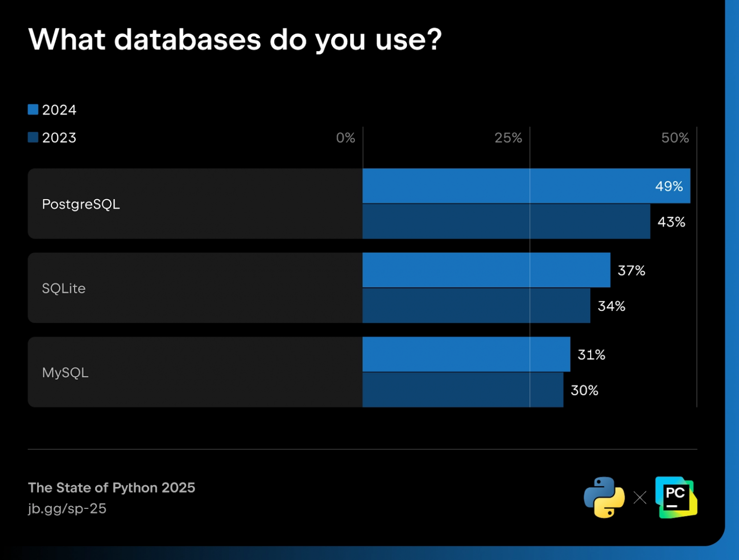
Task: Open the jb.gg/sp-25 link
Action: click(x=67, y=508)
